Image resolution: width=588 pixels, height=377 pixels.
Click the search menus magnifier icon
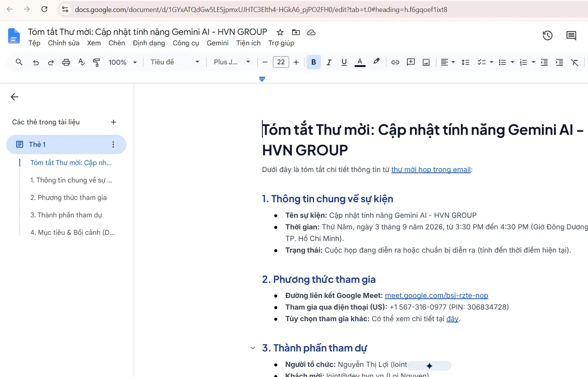point(19,62)
